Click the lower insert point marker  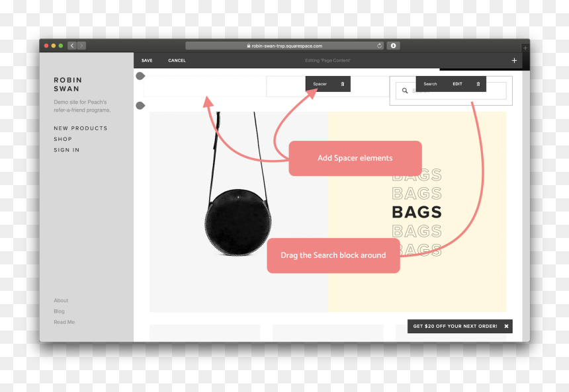click(x=140, y=106)
